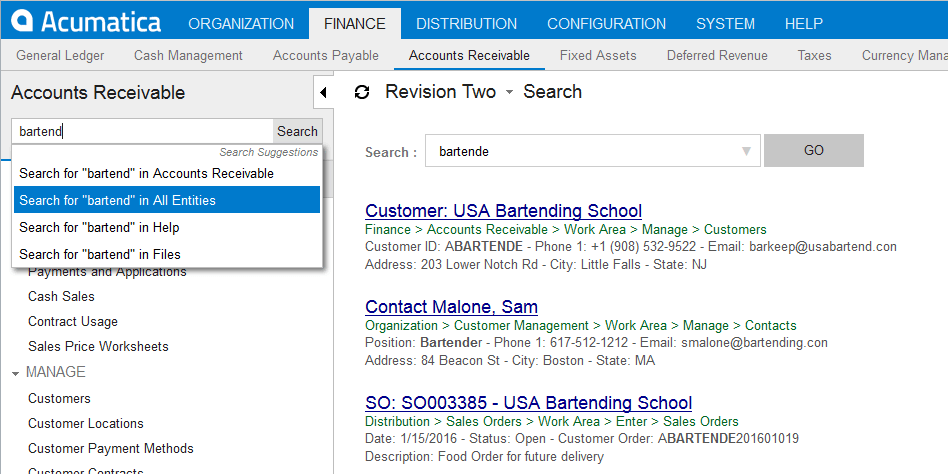
Task: Choose Search for bartend in Accounts Receivable
Action: coord(167,174)
